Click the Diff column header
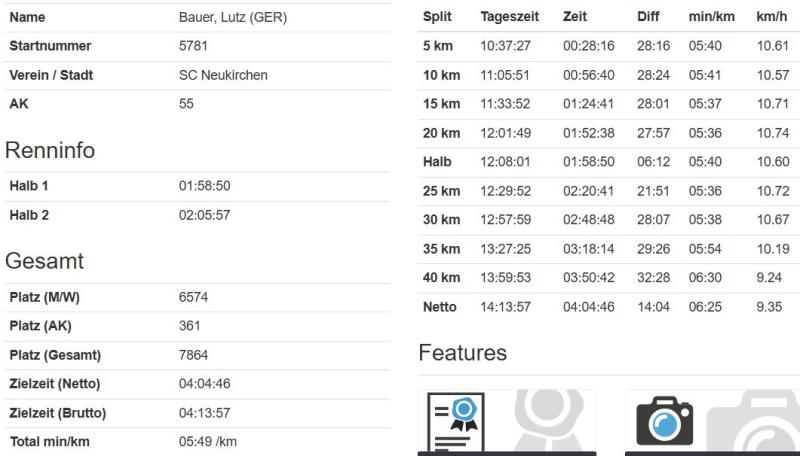This screenshot has height=456, width=800. 648,17
